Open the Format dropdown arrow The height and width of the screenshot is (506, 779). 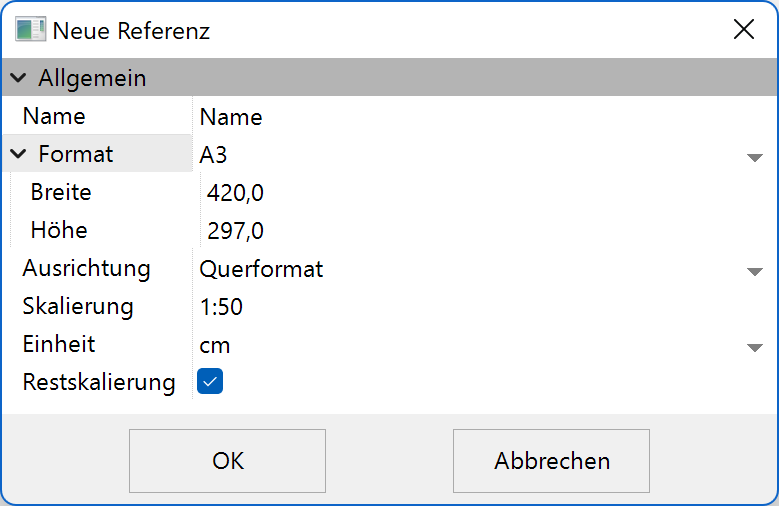755,157
